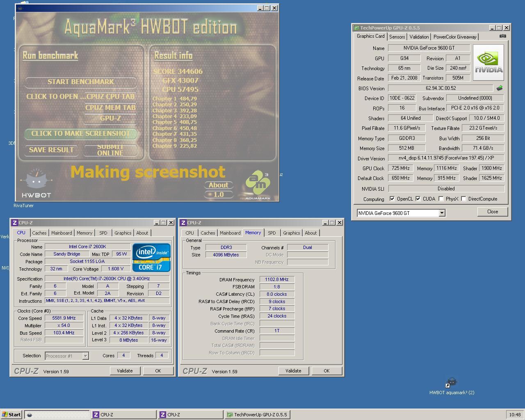The height and width of the screenshot is (420, 525).
Task: Click Validate in left CPU-Z window
Action: [125, 371]
